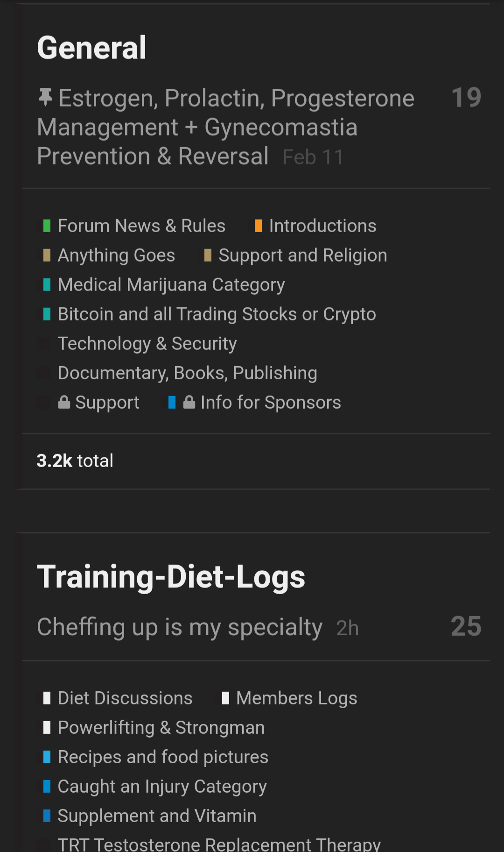The height and width of the screenshot is (852, 504).
Task: Open the Cheffing up is my specialty topic
Action: pos(180,627)
